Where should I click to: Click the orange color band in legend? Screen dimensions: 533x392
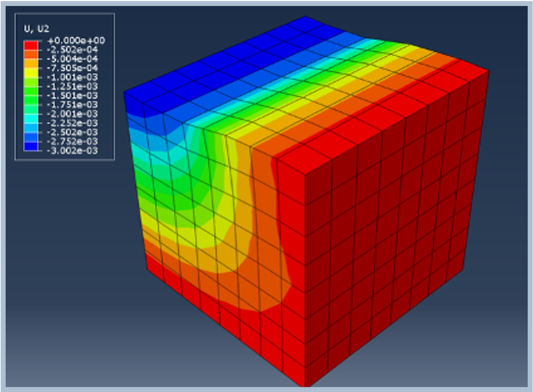tap(31, 63)
